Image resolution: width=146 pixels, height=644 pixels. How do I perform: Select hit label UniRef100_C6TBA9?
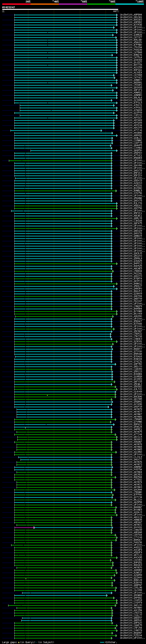pyautogui.click(x=131, y=53)
